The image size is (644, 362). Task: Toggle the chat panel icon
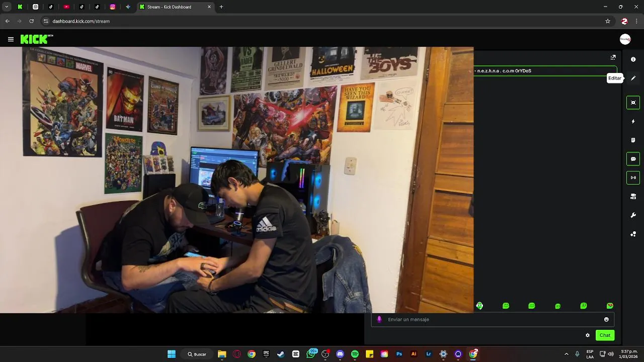[x=633, y=159]
